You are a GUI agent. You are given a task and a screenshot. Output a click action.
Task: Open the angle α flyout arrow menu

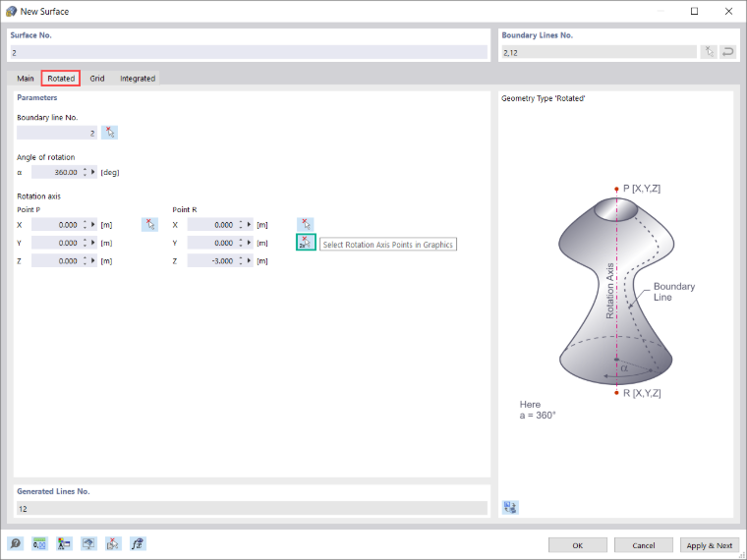pyautogui.click(x=93, y=172)
